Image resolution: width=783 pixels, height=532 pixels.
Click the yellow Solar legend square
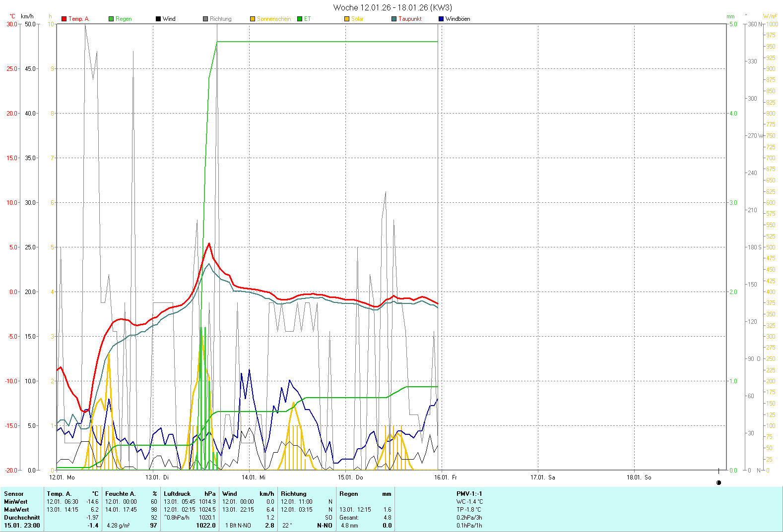347,19
